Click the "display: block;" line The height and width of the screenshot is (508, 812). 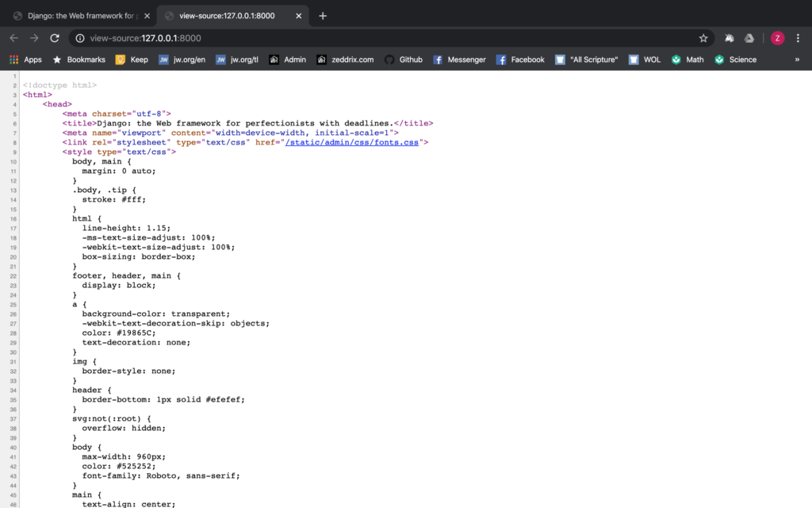[x=119, y=285]
